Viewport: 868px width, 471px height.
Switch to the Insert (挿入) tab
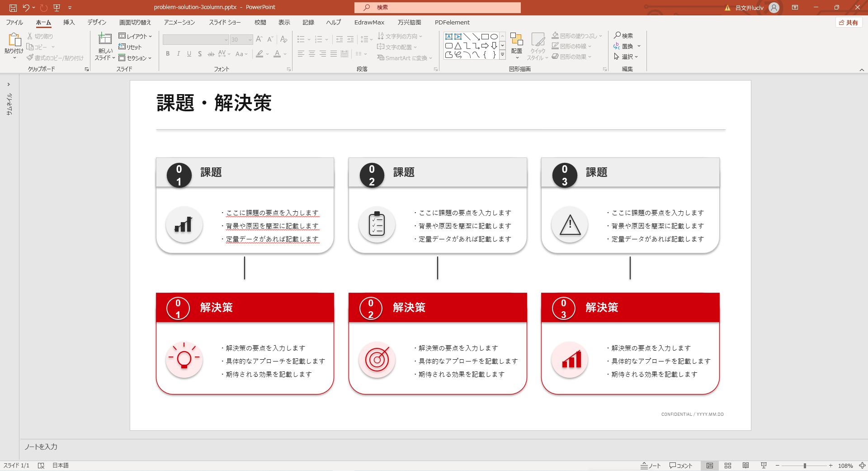pos(69,22)
